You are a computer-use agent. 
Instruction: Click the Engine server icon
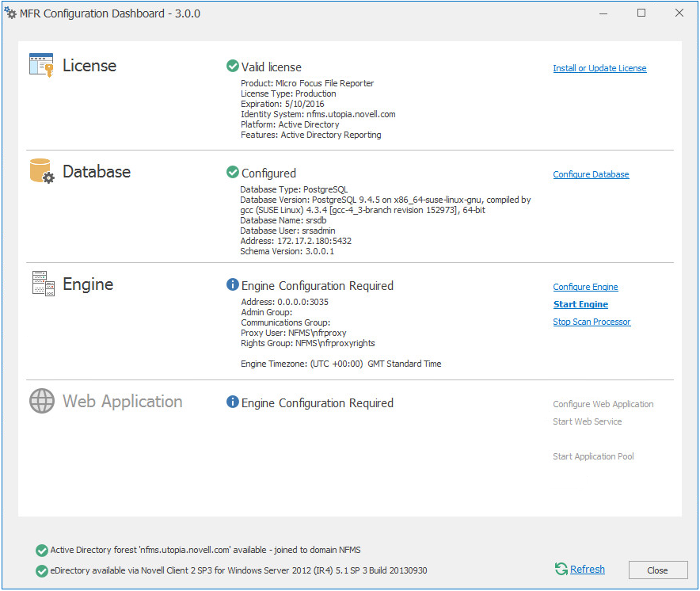click(x=43, y=284)
